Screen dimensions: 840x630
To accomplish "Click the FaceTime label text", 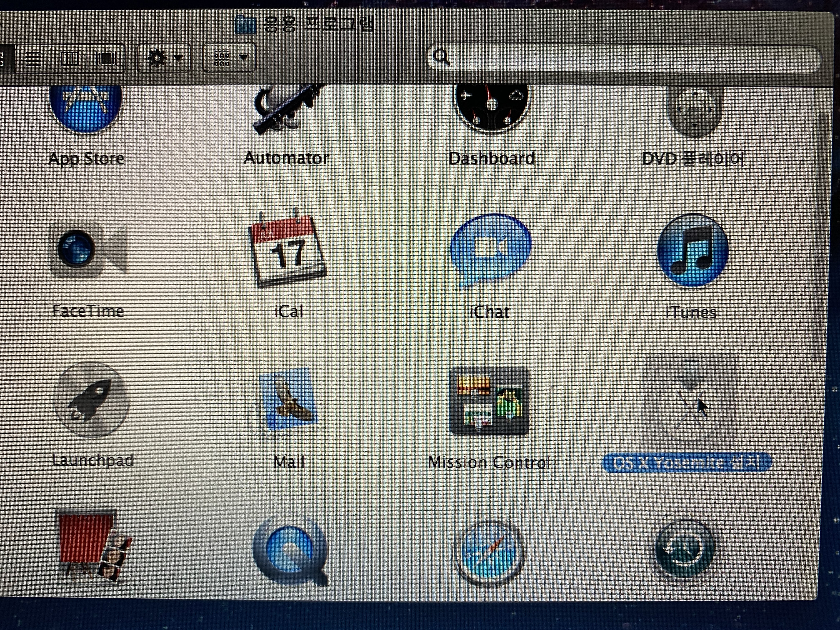I will pyautogui.click(x=88, y=311).
